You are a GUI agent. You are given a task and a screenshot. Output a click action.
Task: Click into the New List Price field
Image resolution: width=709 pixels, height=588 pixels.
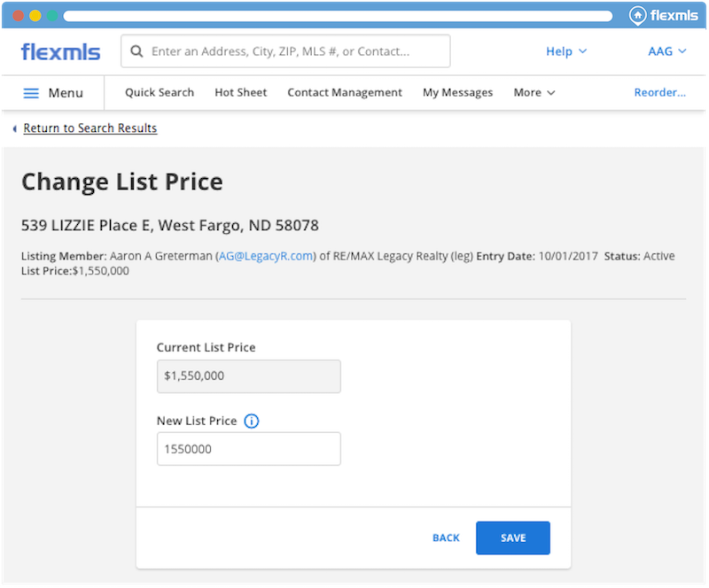[x=248, y=449]
